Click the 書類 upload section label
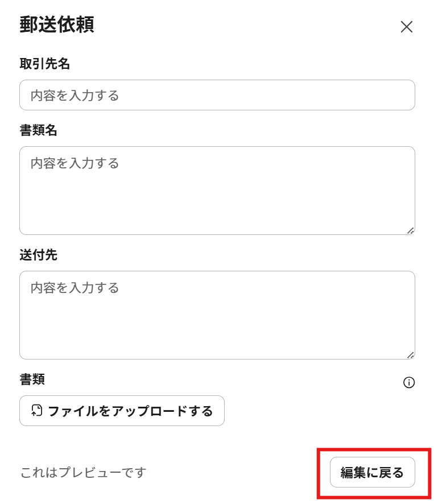Screen dimensions: 434x504 tap(32, 379)
